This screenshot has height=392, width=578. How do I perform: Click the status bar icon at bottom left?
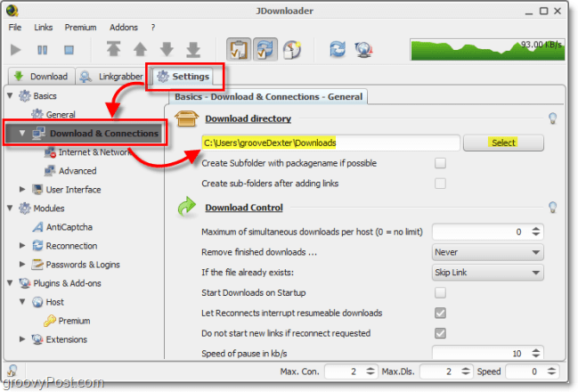(12, 371)
